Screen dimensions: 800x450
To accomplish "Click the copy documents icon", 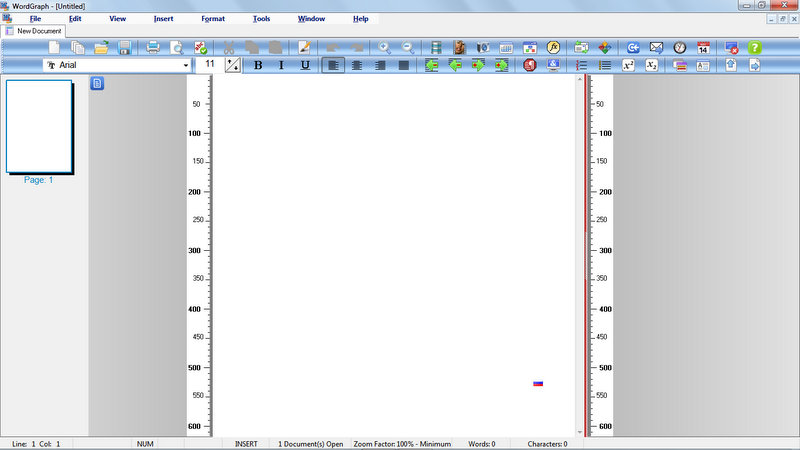I will click(78, 47).
